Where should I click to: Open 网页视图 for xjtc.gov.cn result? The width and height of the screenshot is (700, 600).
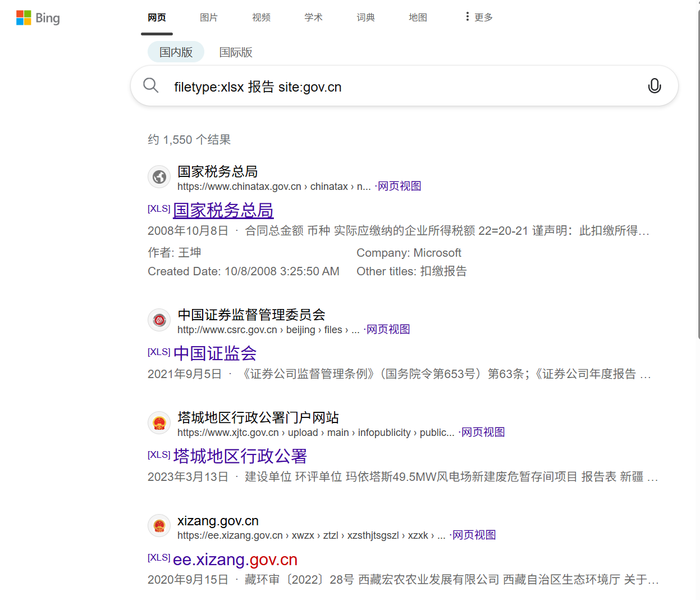pyautogui.click(x=483, y=432)
